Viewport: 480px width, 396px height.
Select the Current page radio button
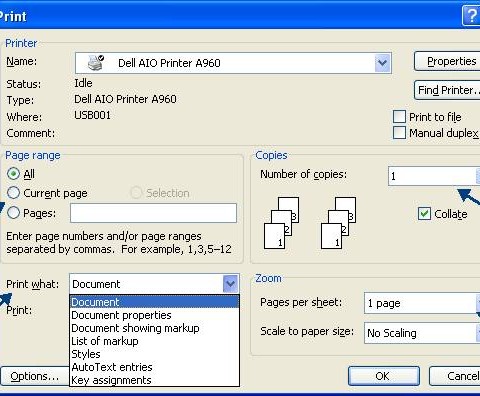[x=13, y=193]
